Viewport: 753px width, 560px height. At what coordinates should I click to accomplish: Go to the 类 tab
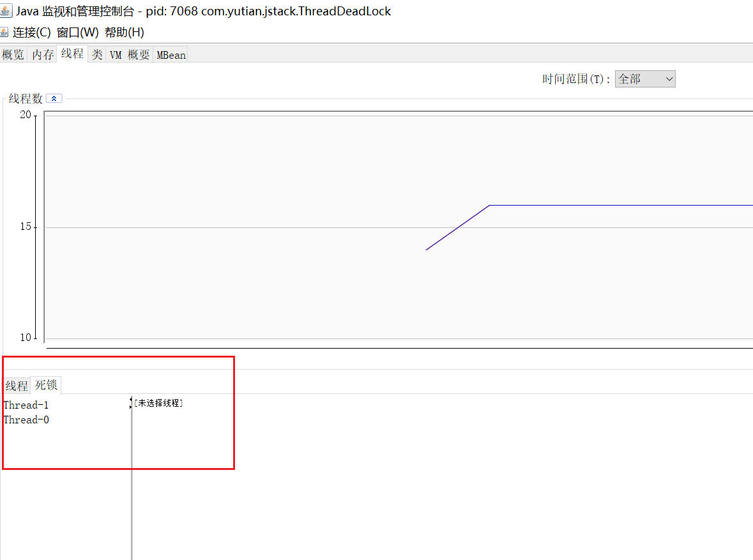tap(97, 55)
